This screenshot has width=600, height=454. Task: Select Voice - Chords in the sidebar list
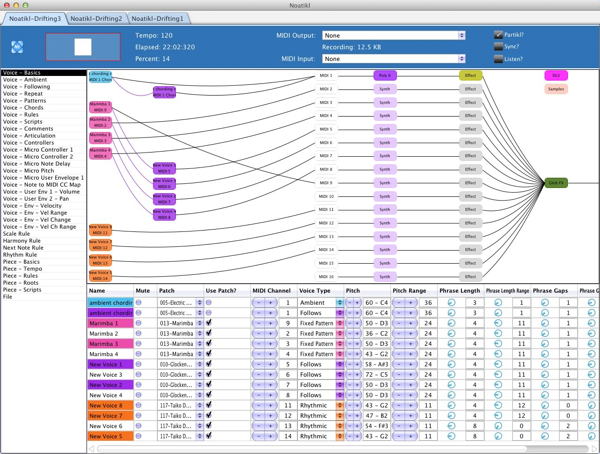pos(23,108)
